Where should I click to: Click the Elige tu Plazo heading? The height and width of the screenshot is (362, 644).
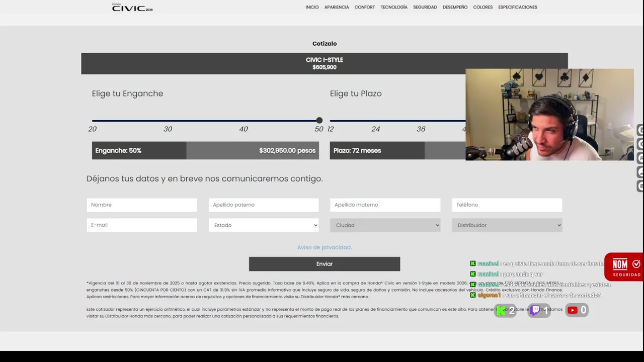click(x=356, y=94)
